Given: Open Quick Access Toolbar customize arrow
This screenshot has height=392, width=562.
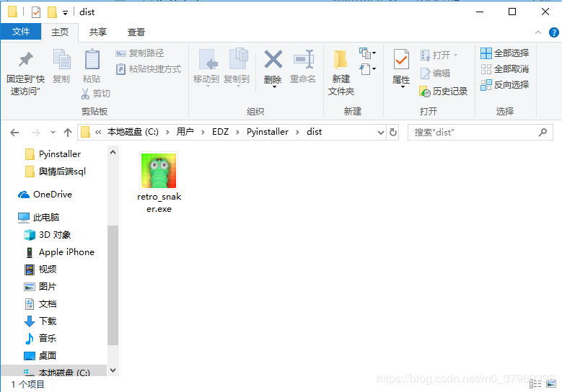Looking at the screenshot, I should pyautogui.click(x=65, y=13).
